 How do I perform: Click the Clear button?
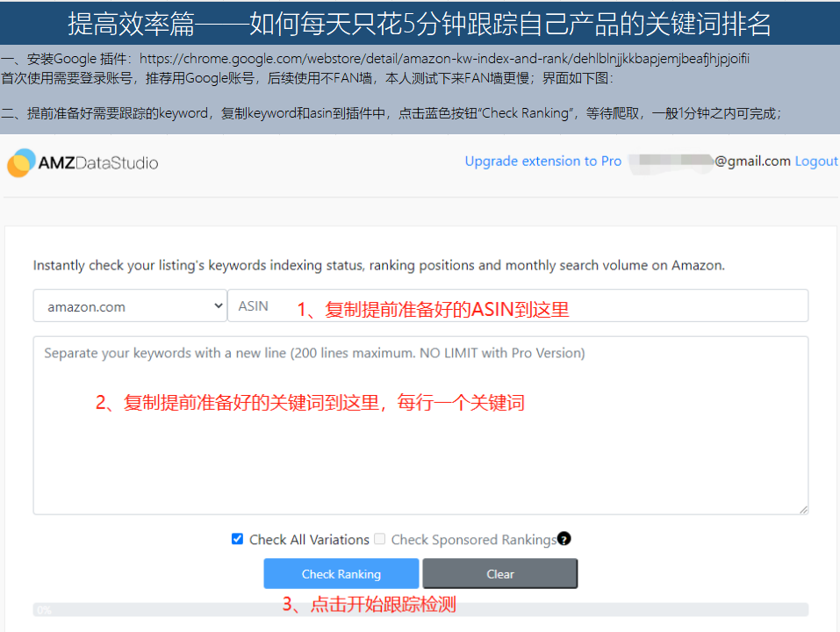click(499, 573)
